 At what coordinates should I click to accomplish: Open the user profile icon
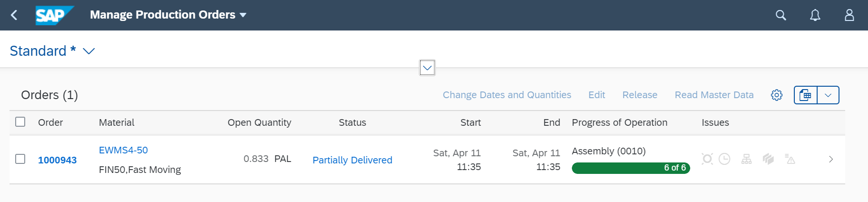(849, 15)
